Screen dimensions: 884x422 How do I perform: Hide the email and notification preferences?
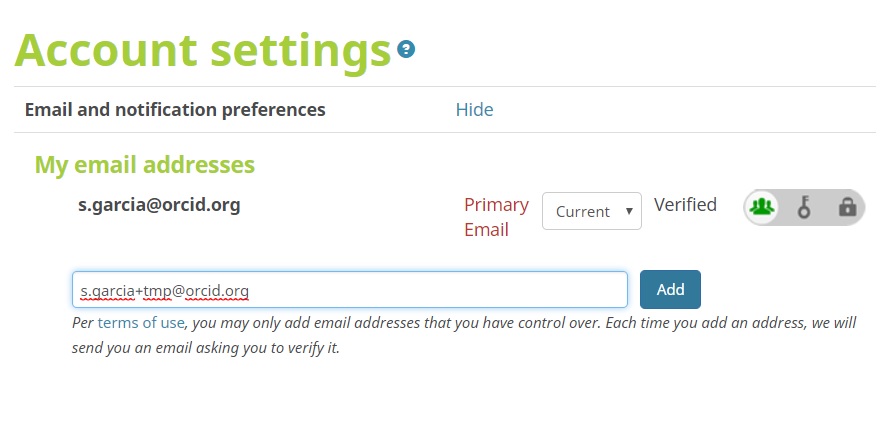coord(474,110)
